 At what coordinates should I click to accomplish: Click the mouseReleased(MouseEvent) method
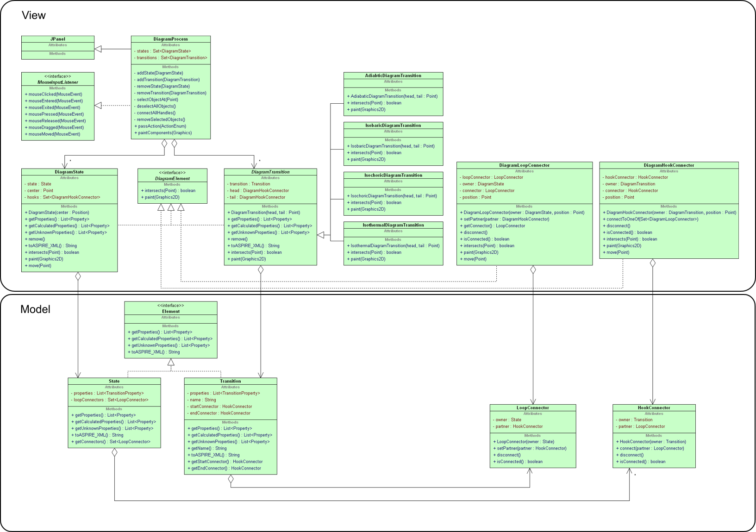(x=55, y=121)
